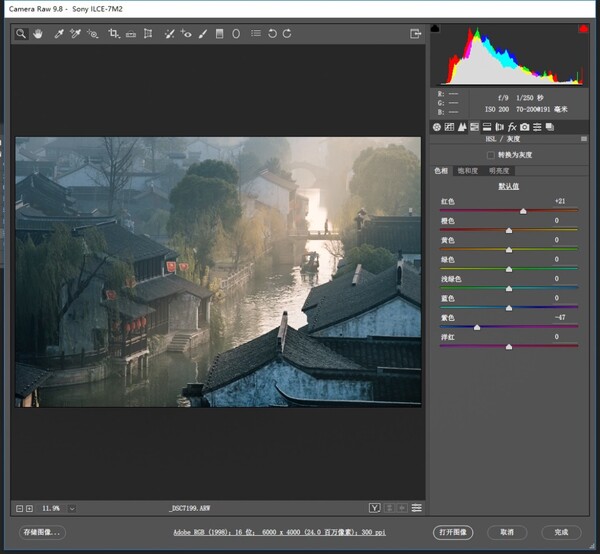Screen dimensions: 600x554
Task: Click the photo preview of canal town
Action: coord(218,272)
